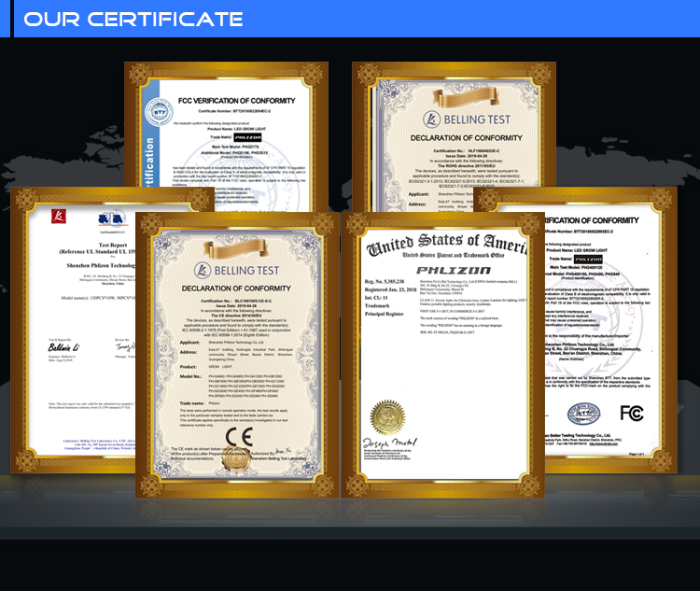Click "Reg. No. 5,385,238" text
Viewport: 700px width, 591px height.
[385, 281]
